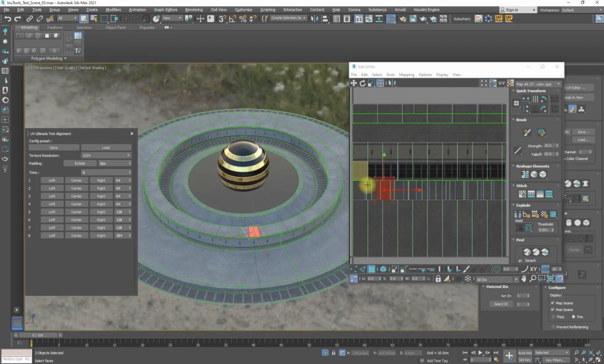Click the Play Animation button
The width and height of the screenshot is (604, 364).
480,353
